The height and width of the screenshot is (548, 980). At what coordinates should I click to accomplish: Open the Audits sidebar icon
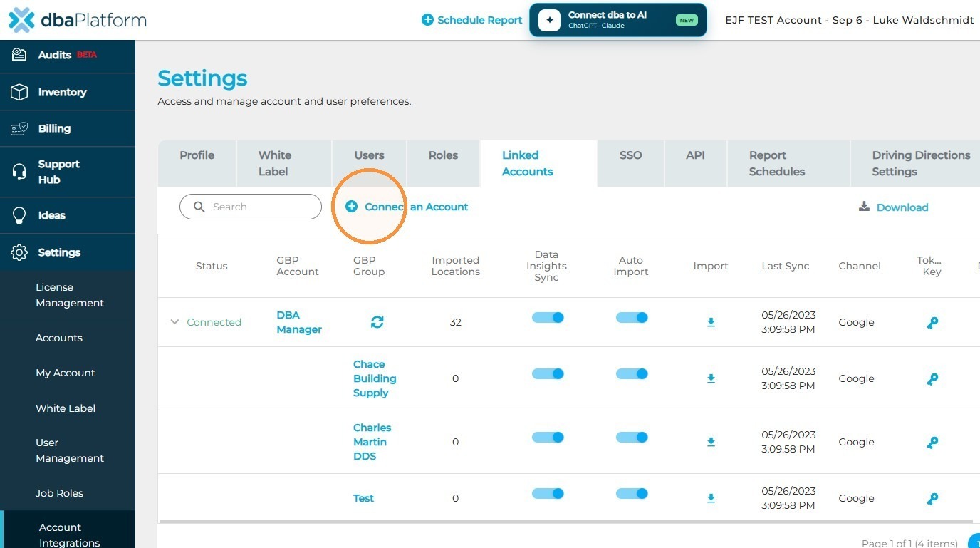pyautogui.click(x=19, y=55)
